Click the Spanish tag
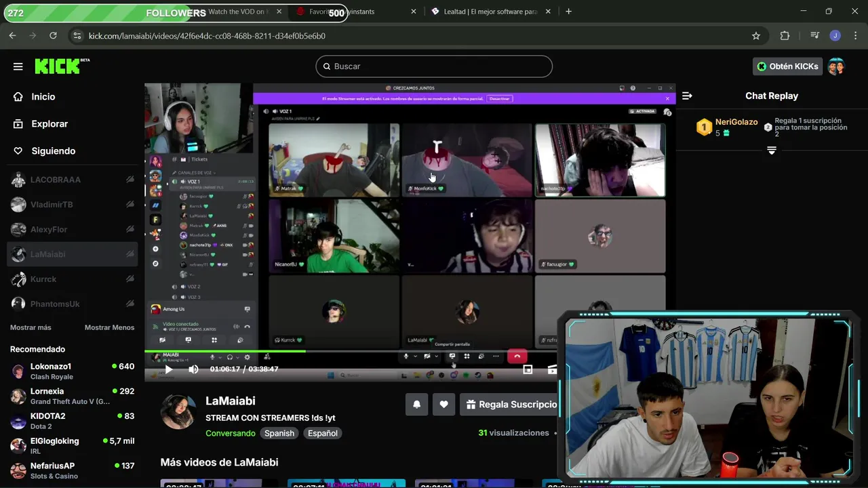The width and height of the screenshot is (868, 488). click(x=279, y=433)
